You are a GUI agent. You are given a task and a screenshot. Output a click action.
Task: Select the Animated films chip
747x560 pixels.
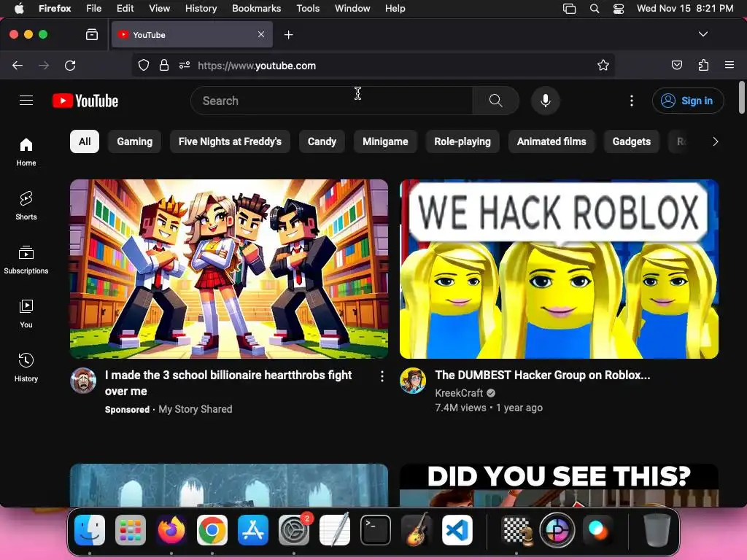[x=551, y=141]
